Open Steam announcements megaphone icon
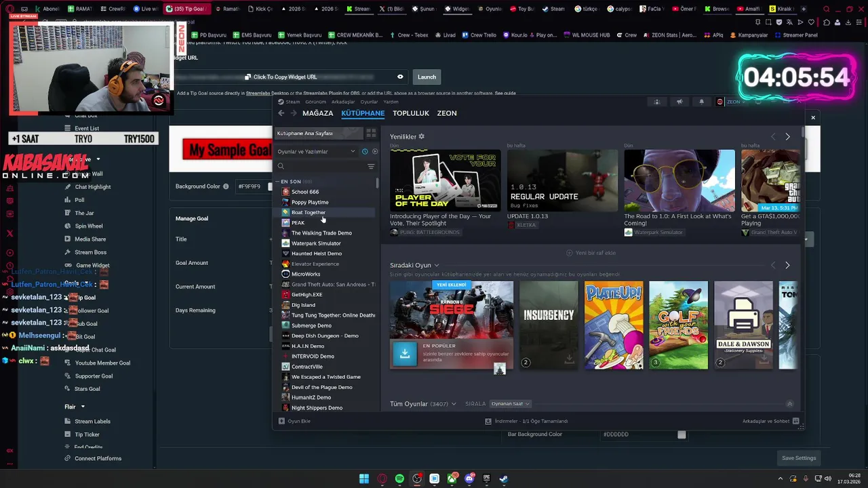 pos(679,102)
